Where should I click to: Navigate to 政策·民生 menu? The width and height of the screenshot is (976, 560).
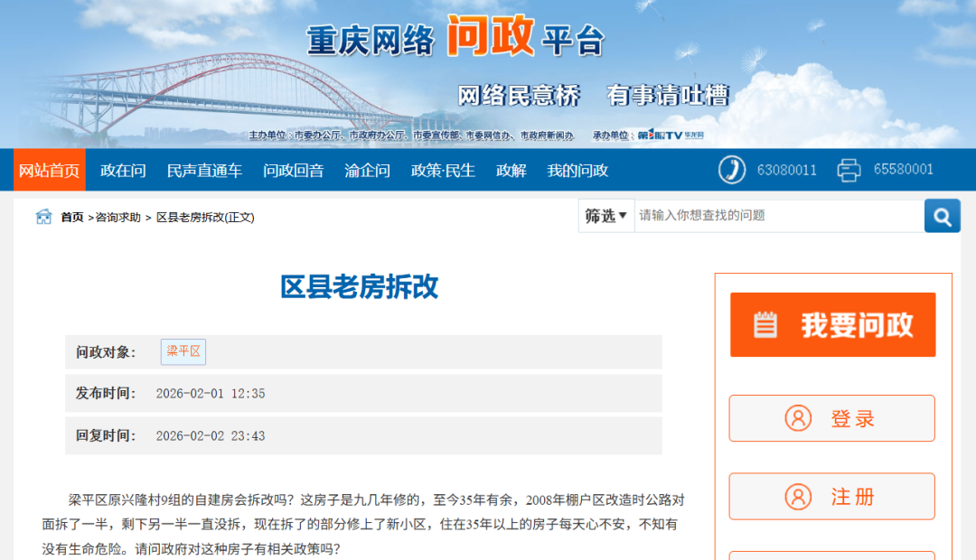[x=443, y=170]
